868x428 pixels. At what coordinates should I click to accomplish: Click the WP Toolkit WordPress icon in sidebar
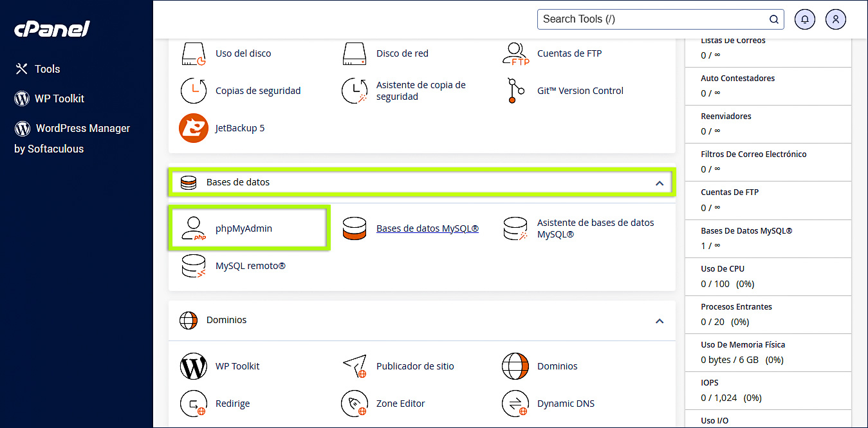click(22, 98)
